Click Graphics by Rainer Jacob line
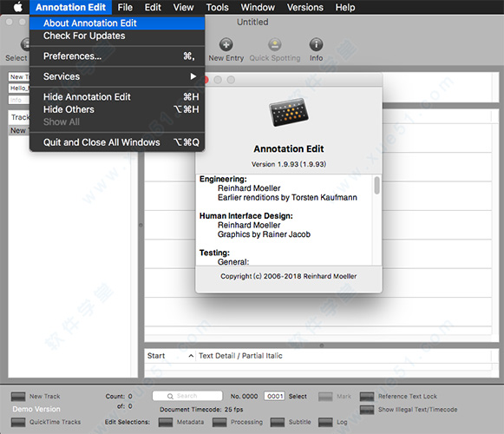 click(x=264, y=234)
